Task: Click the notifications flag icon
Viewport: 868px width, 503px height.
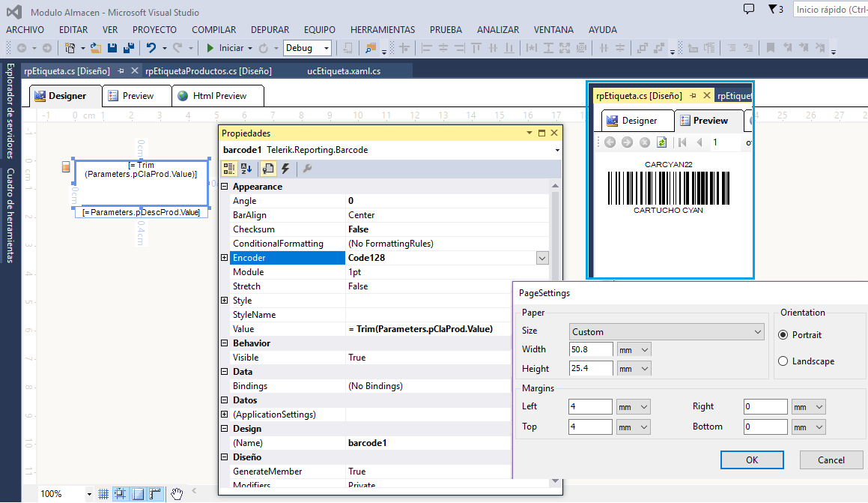Action: [773, 9]
